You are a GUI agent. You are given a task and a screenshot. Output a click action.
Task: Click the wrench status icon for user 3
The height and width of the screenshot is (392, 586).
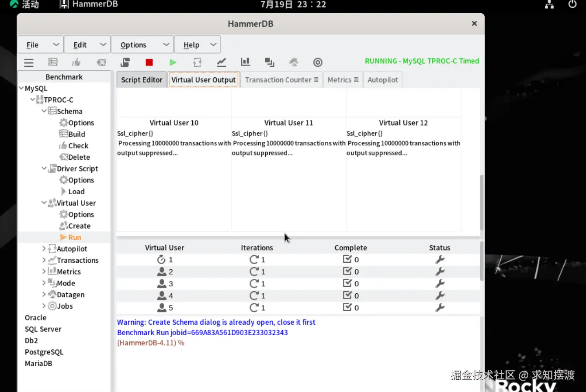[x=440, y=283]
